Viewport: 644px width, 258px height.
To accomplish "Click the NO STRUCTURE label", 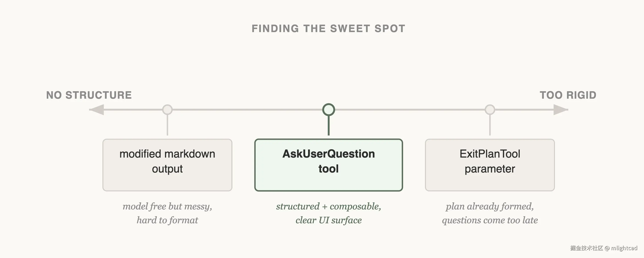I will point(89,95).
